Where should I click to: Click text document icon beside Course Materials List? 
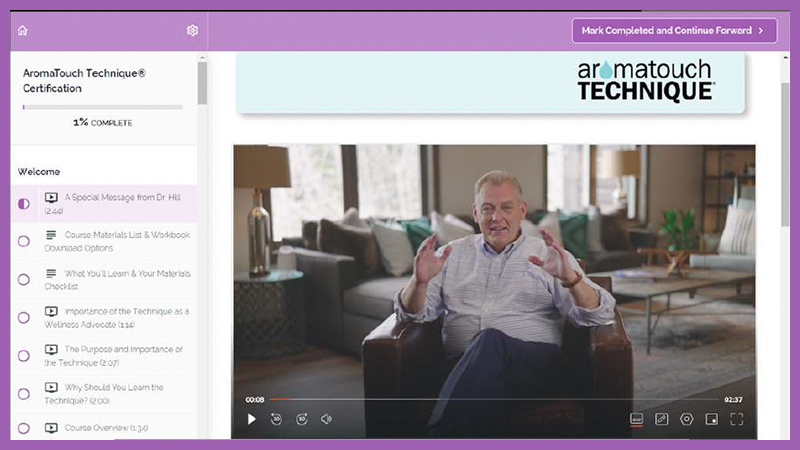coord(51,235)
